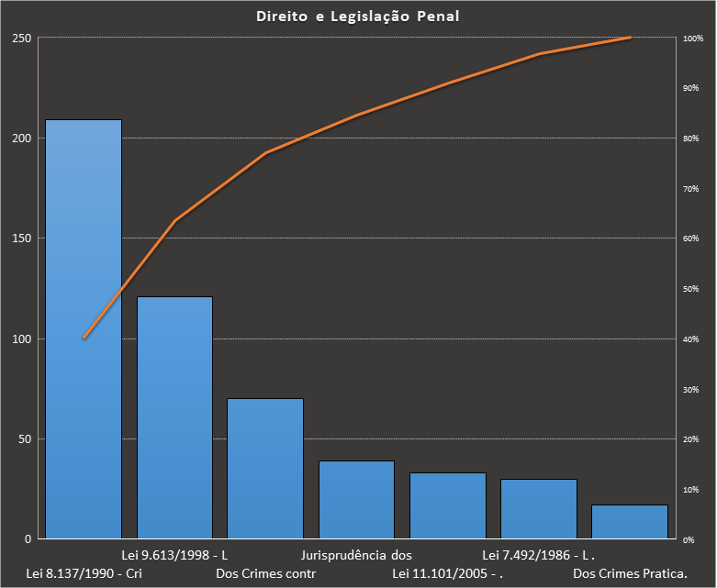
Task: Select the fifth bar for Lei 11.101/2005
Action: (x=447, y=505)
